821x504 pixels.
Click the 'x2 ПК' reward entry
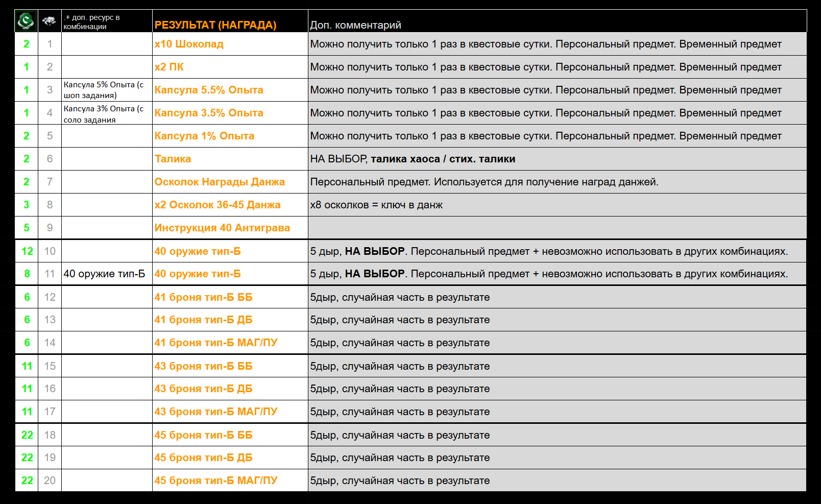tap(169, 67)
